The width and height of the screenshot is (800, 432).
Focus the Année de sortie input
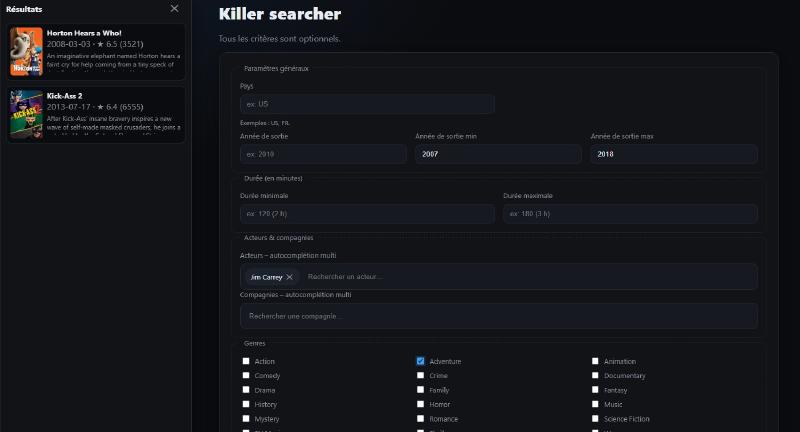[x=323, y=154]
